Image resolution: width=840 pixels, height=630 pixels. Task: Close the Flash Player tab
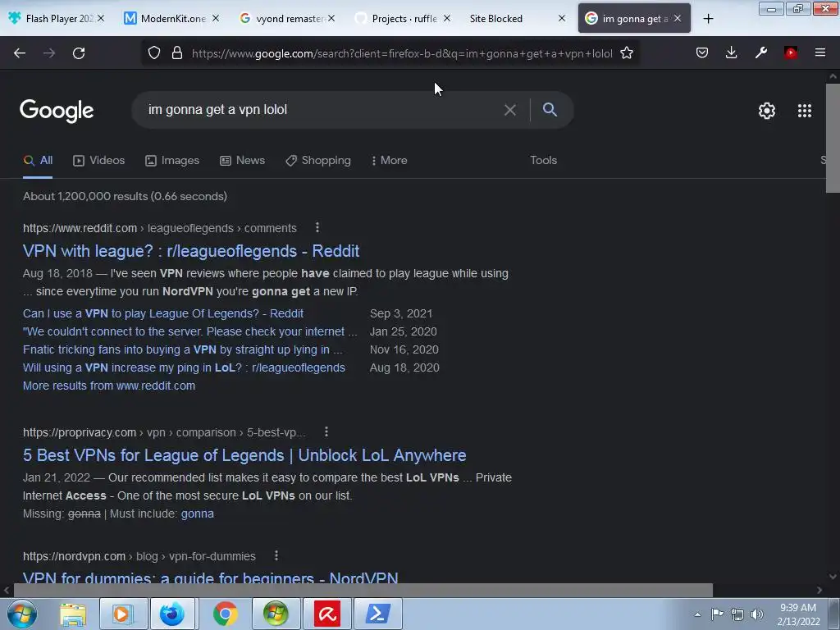point(101,18)
